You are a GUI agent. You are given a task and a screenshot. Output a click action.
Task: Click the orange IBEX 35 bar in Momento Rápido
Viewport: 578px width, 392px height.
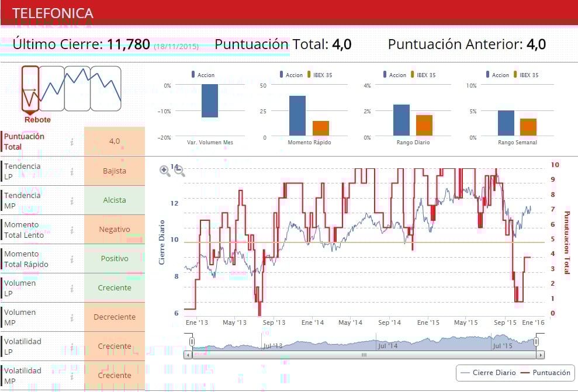tap(321, 128)
